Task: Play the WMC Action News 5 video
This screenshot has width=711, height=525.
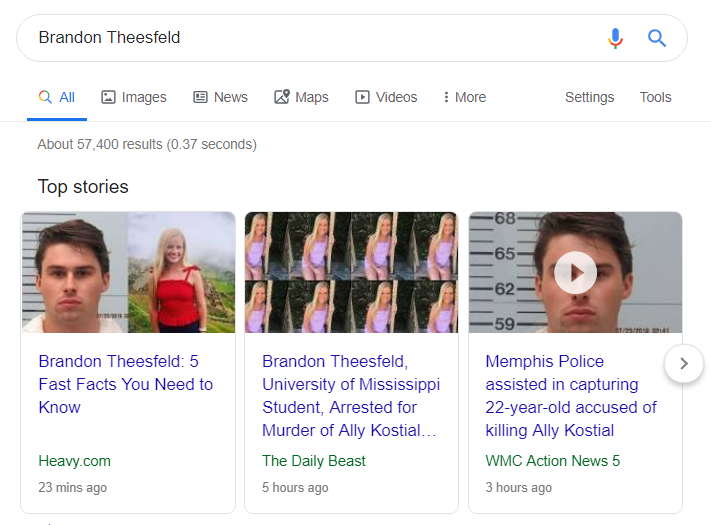Action: coord(575,272)
